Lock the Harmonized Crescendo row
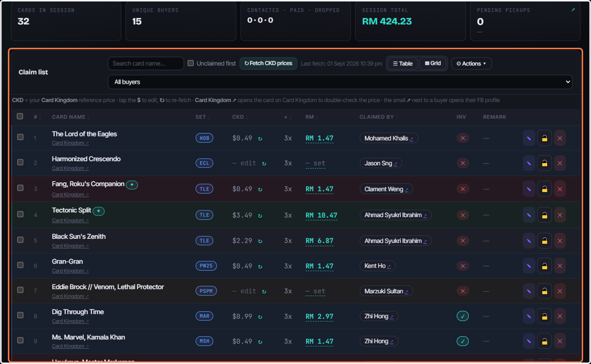 (x=544, y=163)
